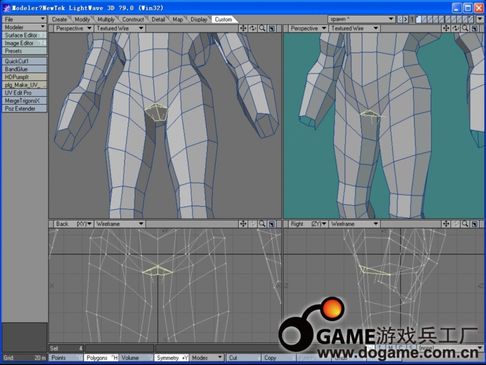Open the File menu dropdown
The width and height of the screenshot is (486, 365).
click(24, 19)
